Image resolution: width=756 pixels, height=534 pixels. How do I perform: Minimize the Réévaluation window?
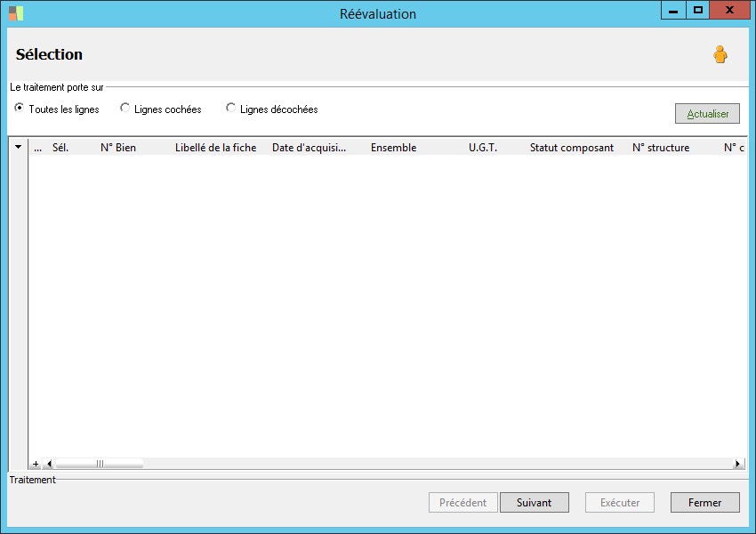click(673, 11)
